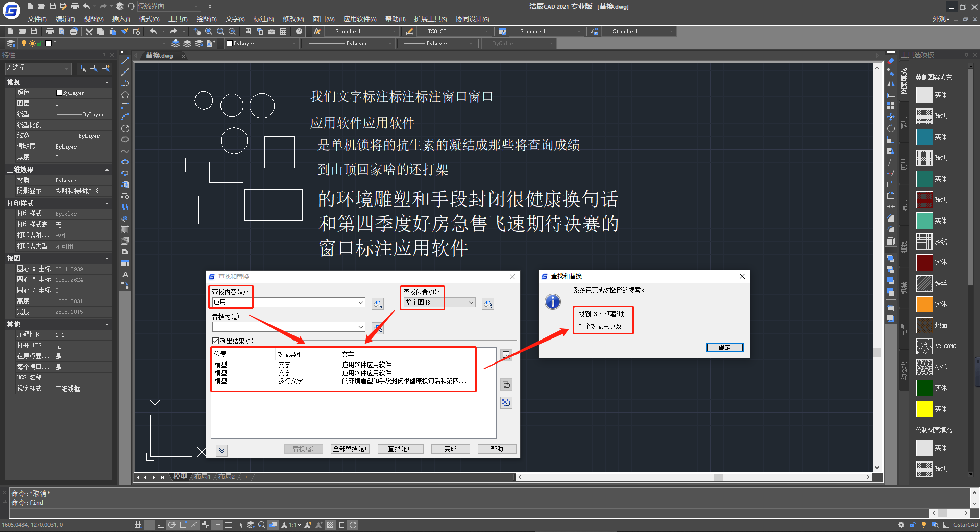Screen dimensions: 980x532
Task: Switch to the 布局1 layout tab
Action: [x=202, y=477]
